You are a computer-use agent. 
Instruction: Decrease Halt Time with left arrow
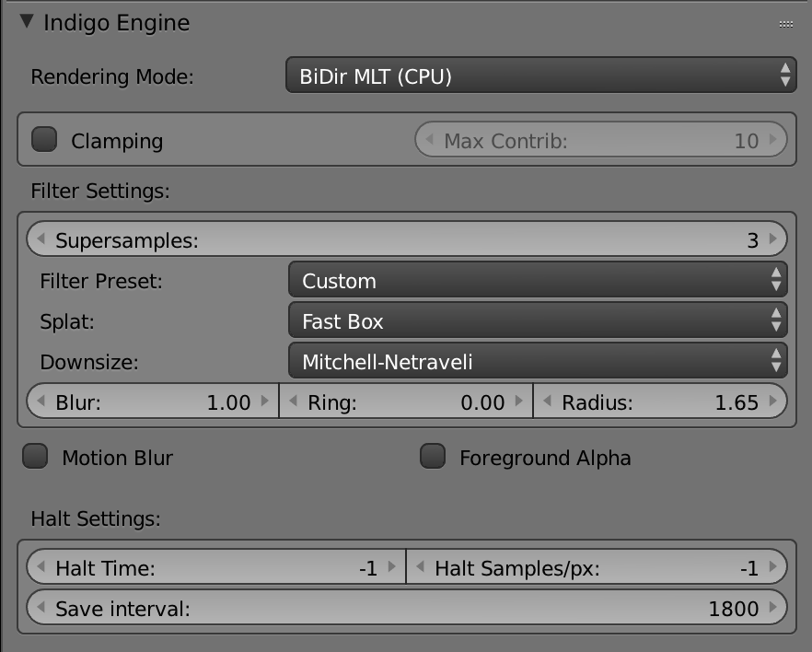pyautogui.click(x=41, y=567)
